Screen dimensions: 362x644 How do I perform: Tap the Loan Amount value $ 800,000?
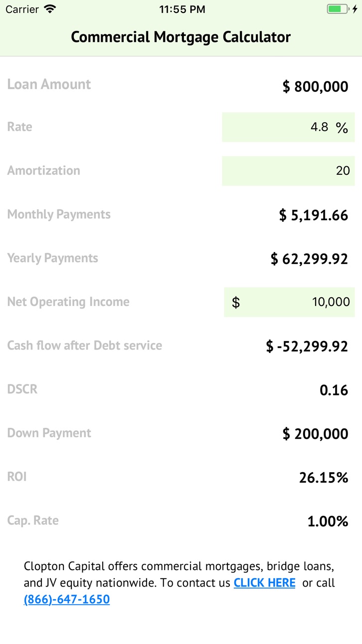coord(315,87)
